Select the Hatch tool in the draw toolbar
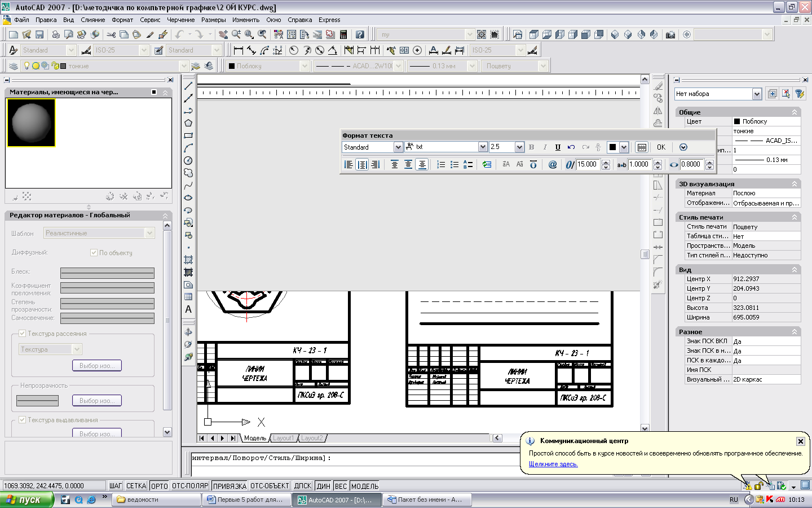Screen dimensions: 812x508 coord(188,260)
